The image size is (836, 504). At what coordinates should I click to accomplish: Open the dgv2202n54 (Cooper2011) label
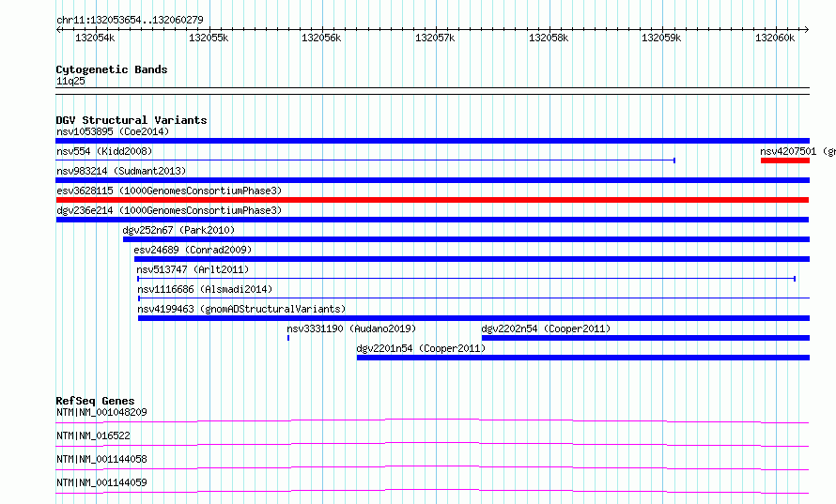tap(546, 328)
